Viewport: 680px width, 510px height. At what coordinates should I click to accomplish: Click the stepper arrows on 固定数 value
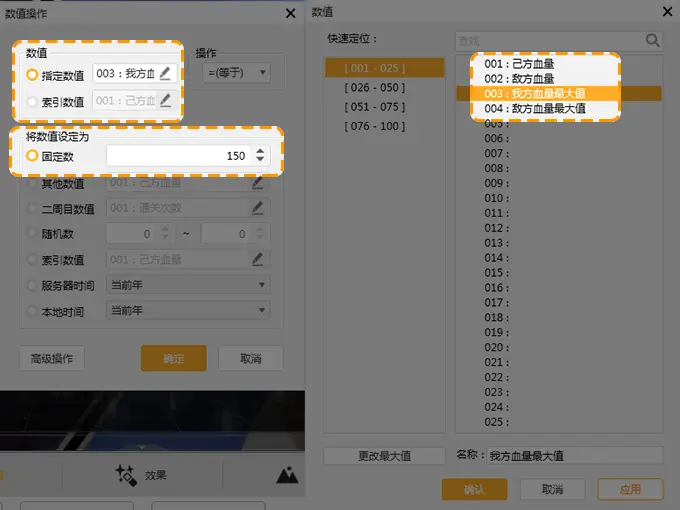(261, 156)
